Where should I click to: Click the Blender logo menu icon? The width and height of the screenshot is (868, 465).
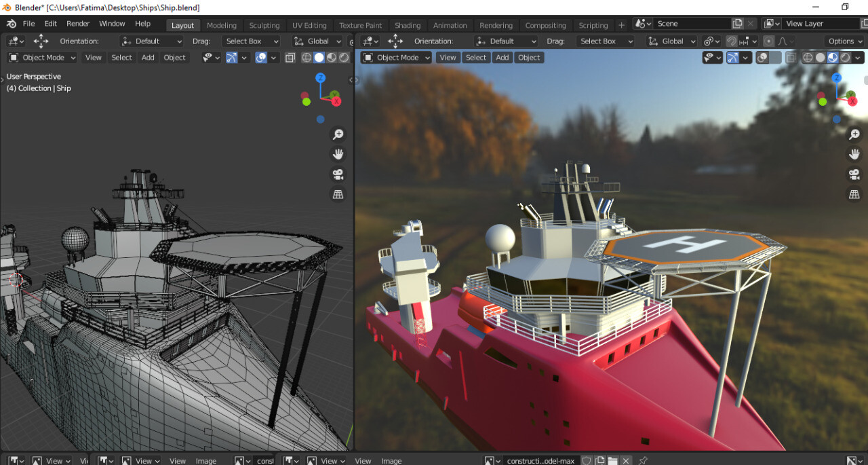(12, 24)
